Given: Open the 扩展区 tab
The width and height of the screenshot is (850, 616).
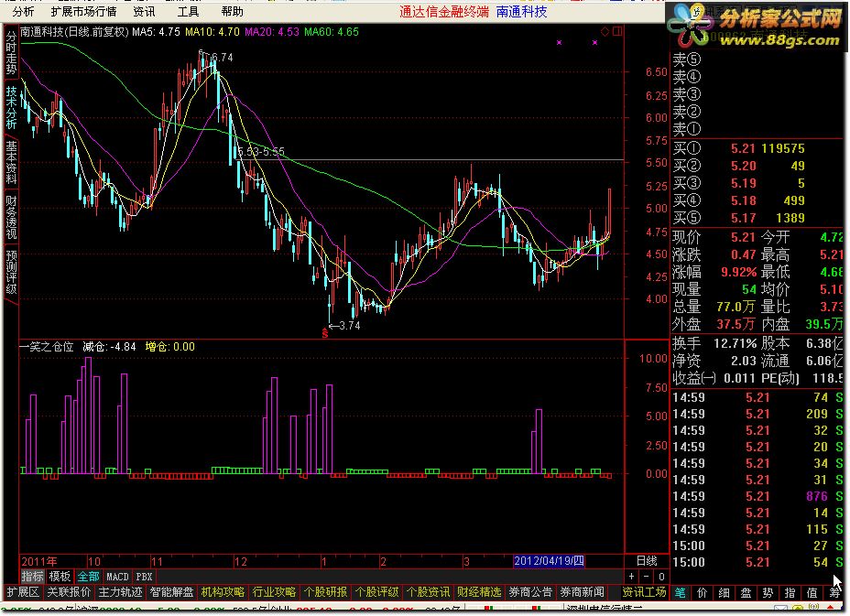Looking at the screenshot, I should (x=23, y=592).
